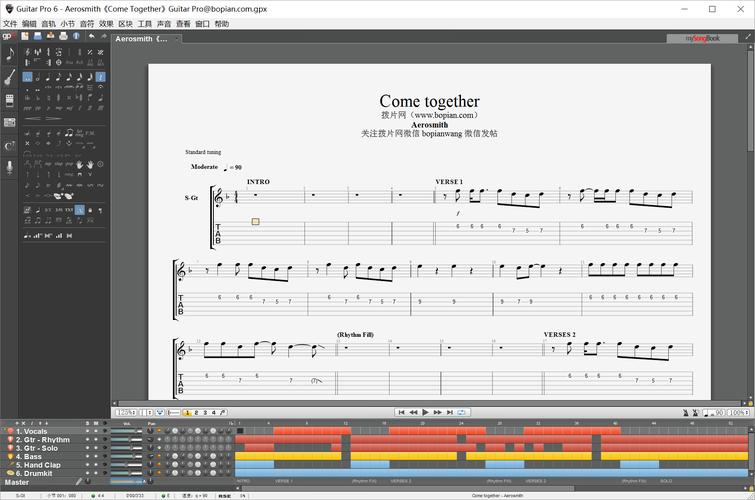Adjust the Master volume slider
This screenshot has height=500, width=755.
click(127, 481)
